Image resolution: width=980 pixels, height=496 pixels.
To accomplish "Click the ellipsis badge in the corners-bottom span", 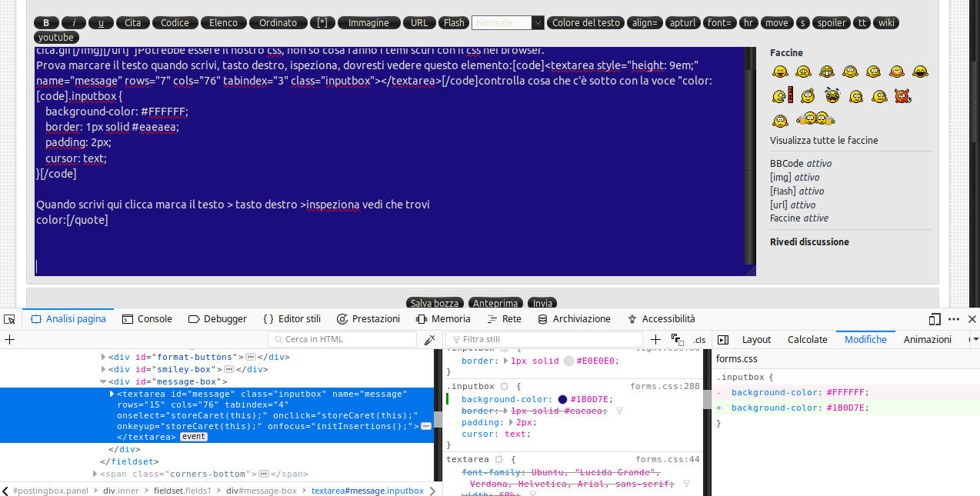I will point(264,474).
